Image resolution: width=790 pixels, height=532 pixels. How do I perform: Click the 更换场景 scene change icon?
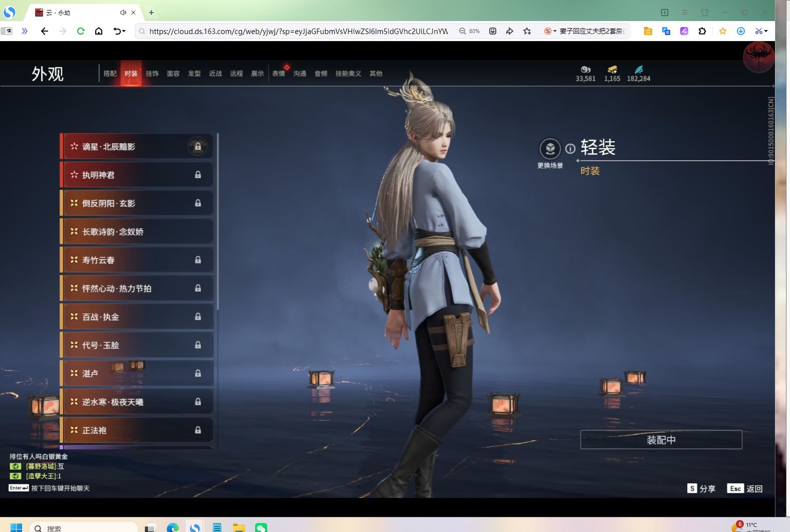tap(550, 149)
